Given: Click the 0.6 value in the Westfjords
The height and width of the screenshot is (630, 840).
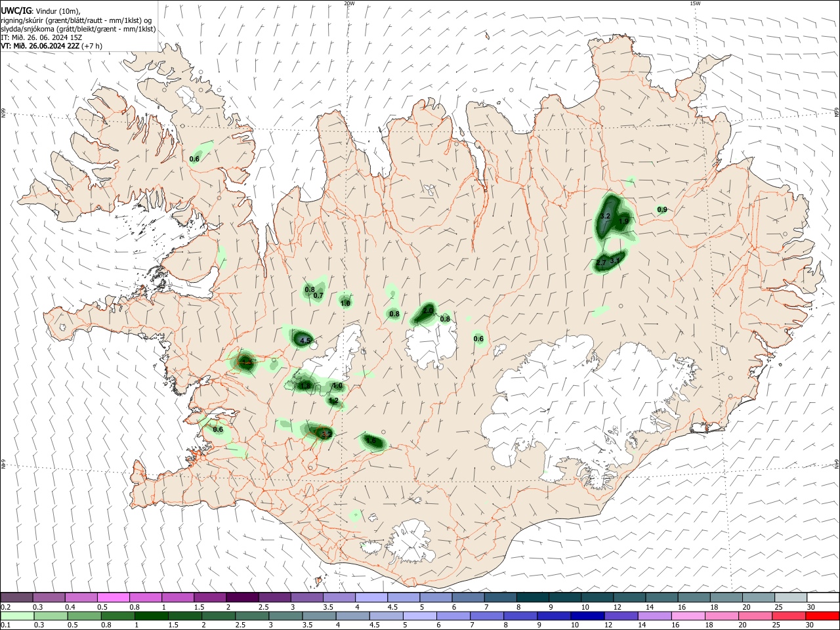Looking at the screenshot, I should (x=195, y=159).
